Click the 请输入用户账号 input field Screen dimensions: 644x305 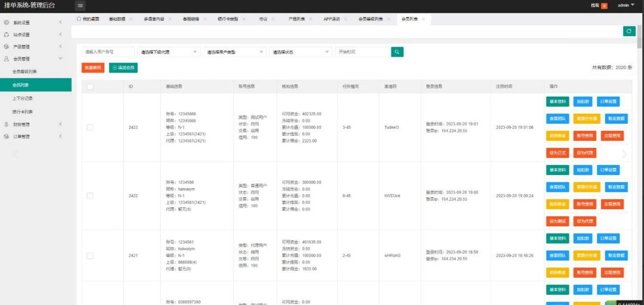coord(107,52)
